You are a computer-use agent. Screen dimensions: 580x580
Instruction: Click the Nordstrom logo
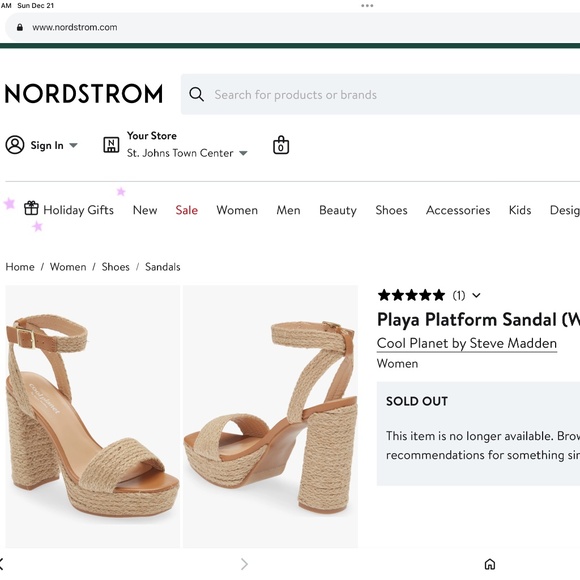coord(84,93)
